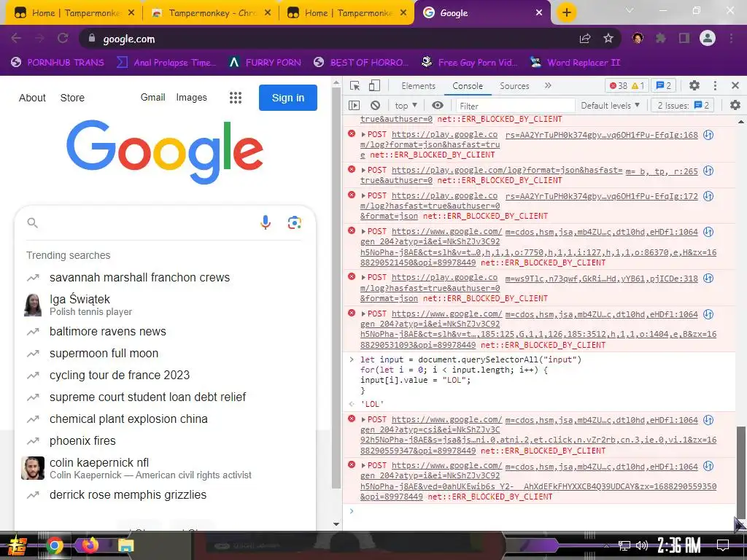747x560 pixels.
Task: Show more DevTools tabs with the chevron
Action: 548,86
